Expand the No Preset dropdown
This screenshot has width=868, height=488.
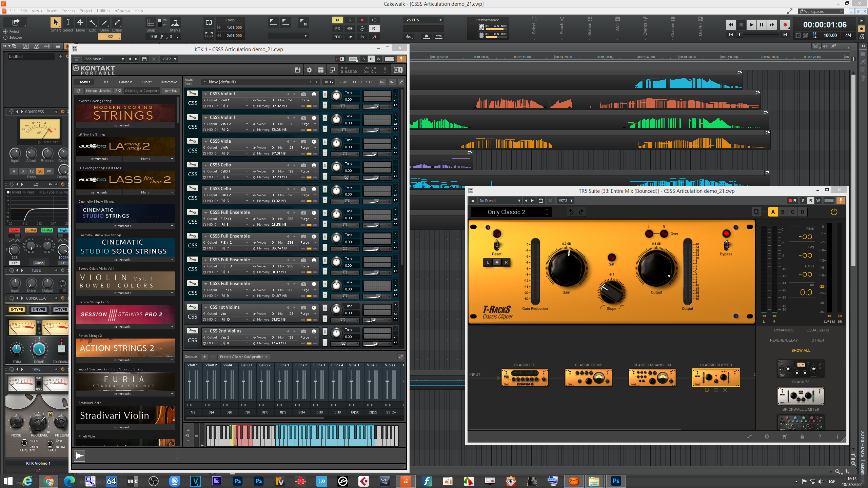tap(499, 201)
